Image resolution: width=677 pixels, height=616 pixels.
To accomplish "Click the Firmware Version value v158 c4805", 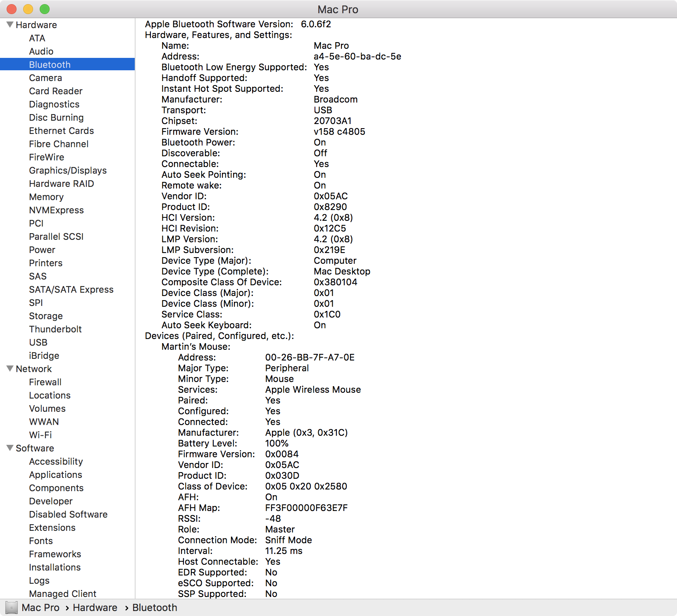I will pyautogui.click(x=340, y=131).
